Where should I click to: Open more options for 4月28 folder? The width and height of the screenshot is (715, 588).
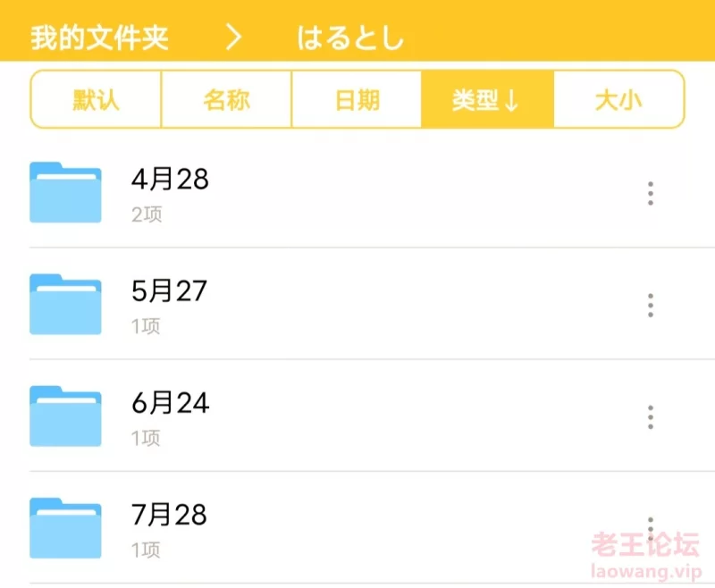[651, 193]
